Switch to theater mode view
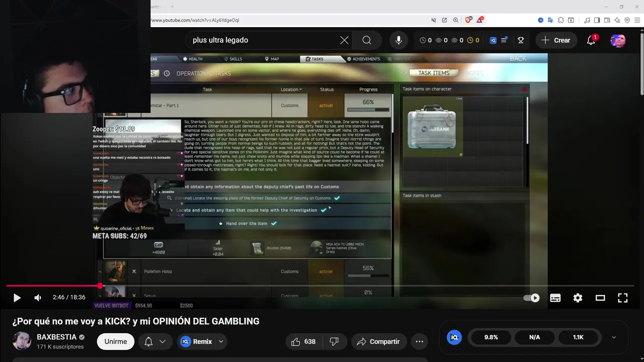 [x=600, y=298]
